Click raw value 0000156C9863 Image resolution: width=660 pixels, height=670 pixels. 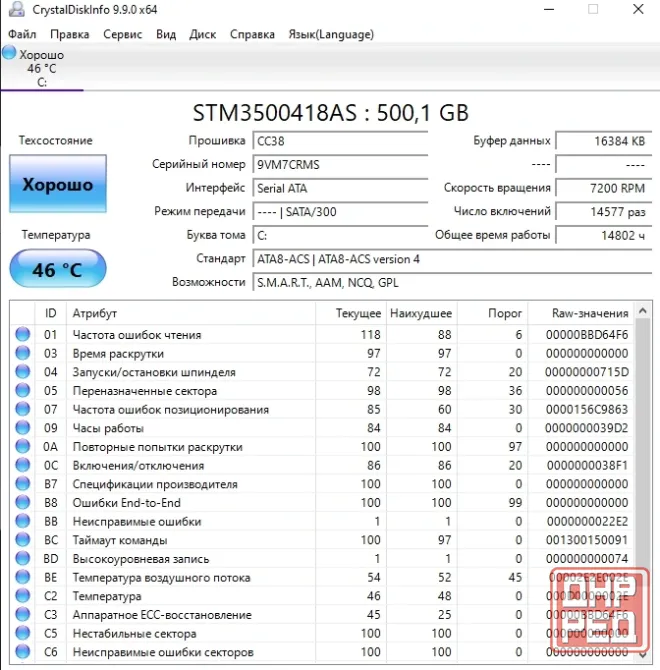click(587, 409)
